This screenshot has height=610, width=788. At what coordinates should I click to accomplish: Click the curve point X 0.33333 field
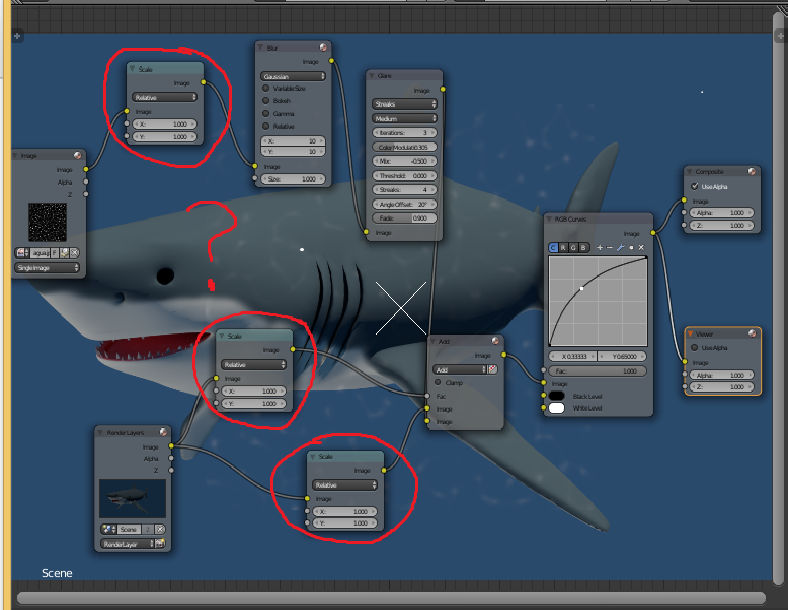click(x=572, y=356)
